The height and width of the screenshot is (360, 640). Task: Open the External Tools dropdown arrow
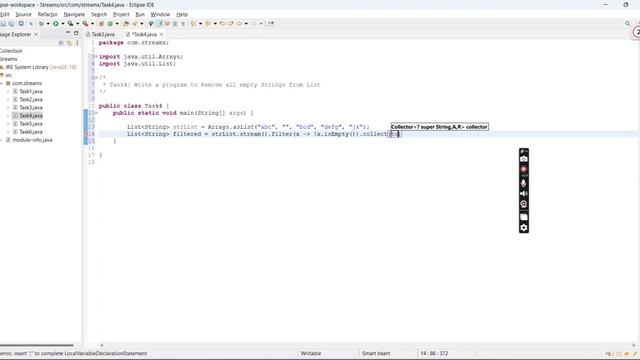[92, 24]
